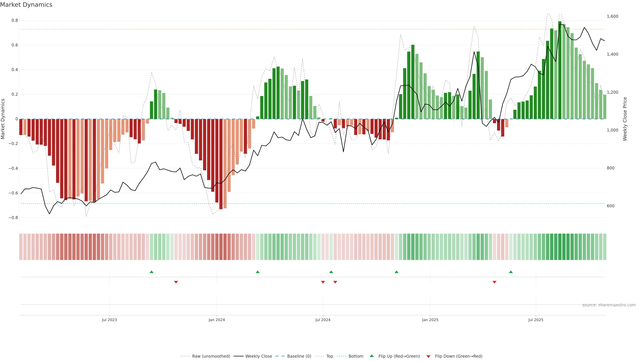Toggle the Baseline (0) legend entry
This screenshot has height=362, width=644.
(299, 356)
